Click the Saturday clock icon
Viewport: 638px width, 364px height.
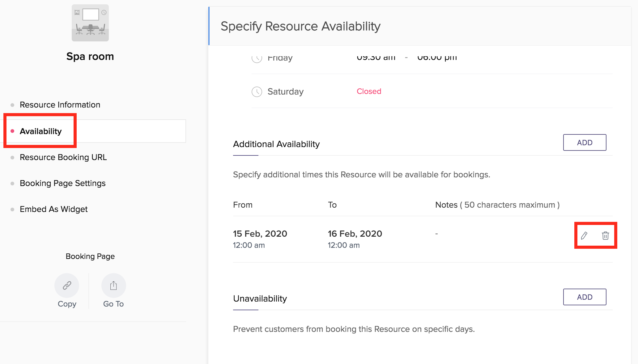tap(257, 92)
